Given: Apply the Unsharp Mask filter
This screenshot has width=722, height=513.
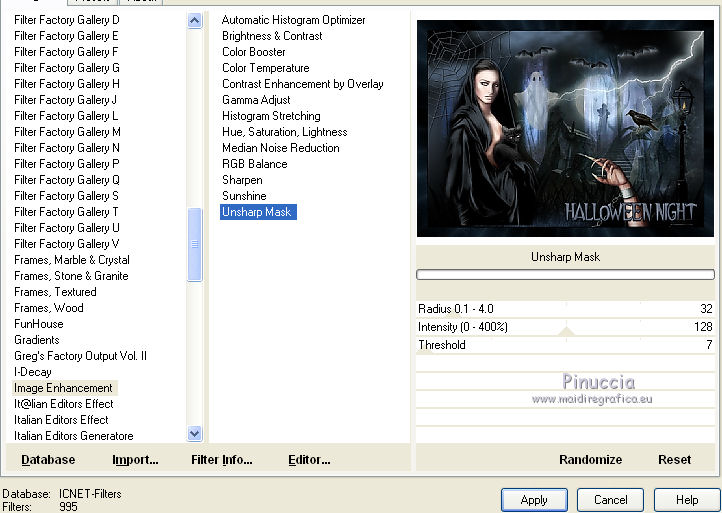Looking at the screenshot, I should [x=534, y=500].
